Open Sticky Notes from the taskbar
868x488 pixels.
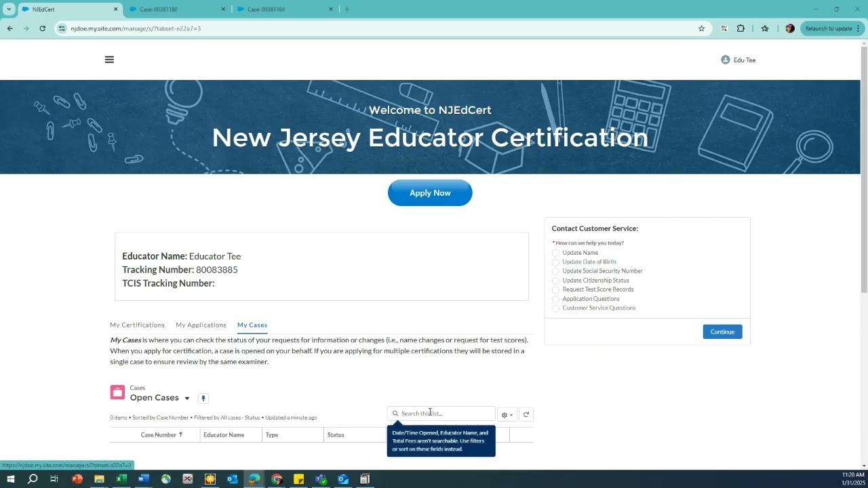(x=298, y=479)
